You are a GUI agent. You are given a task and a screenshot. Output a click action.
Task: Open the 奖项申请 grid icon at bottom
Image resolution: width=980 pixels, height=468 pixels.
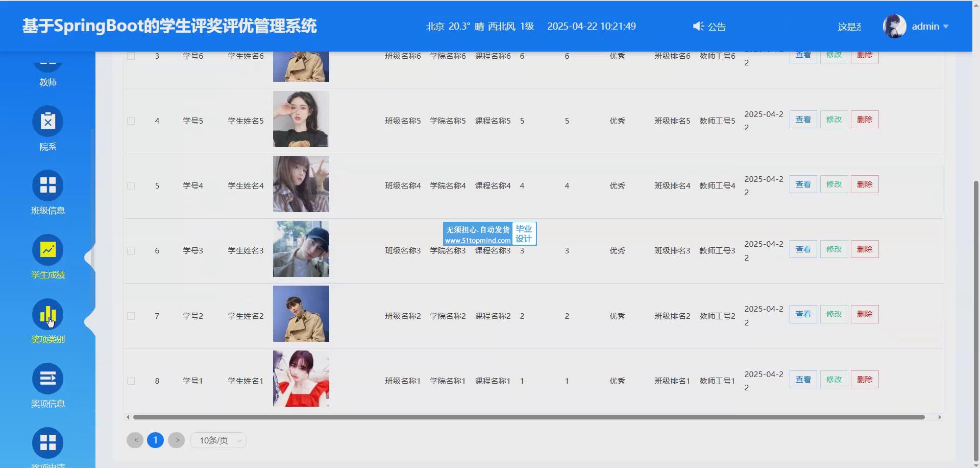(47, 443)
